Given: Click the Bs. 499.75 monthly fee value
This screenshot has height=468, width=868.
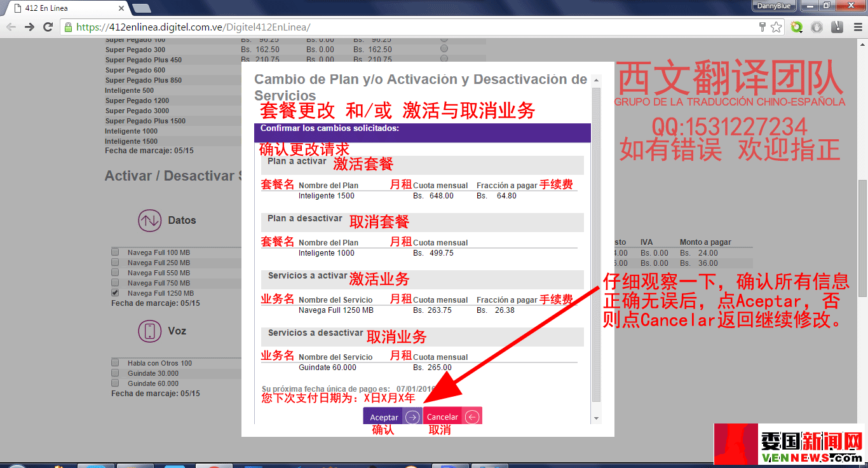Looking at the screenshot, I should pos(433,253).
